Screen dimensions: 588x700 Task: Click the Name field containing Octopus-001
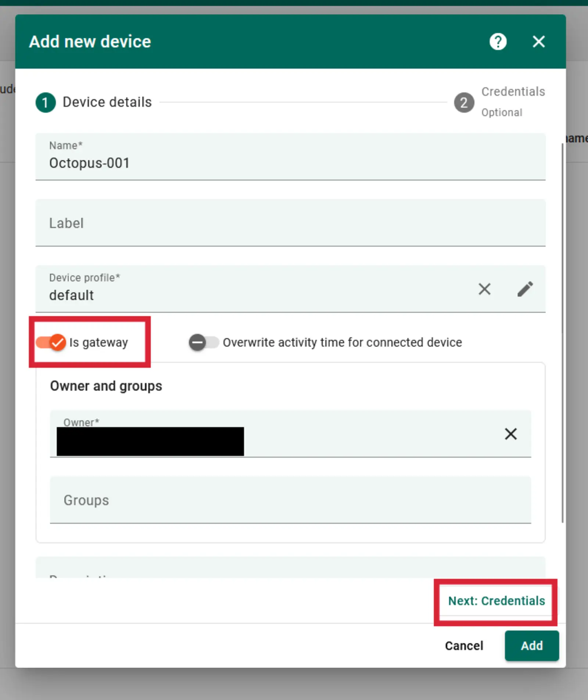coord(290,163)
